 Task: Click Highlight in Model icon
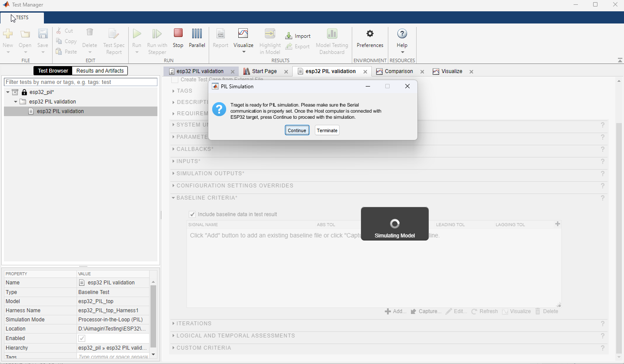(x=270, y=34)
